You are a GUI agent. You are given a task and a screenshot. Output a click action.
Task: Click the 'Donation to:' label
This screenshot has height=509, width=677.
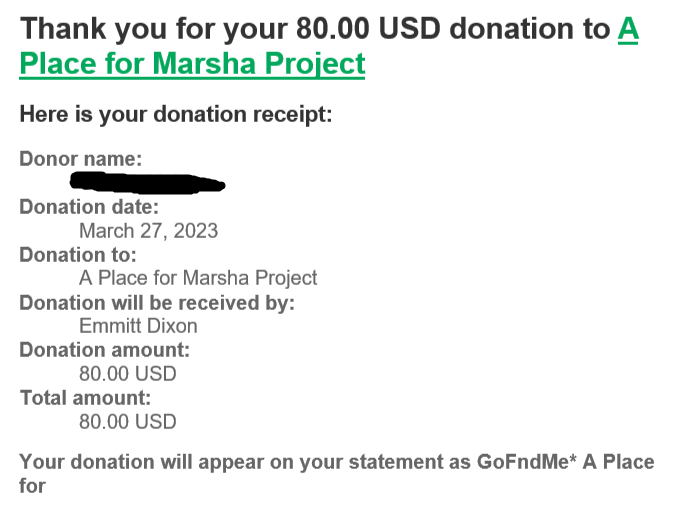tap(78, 255)
